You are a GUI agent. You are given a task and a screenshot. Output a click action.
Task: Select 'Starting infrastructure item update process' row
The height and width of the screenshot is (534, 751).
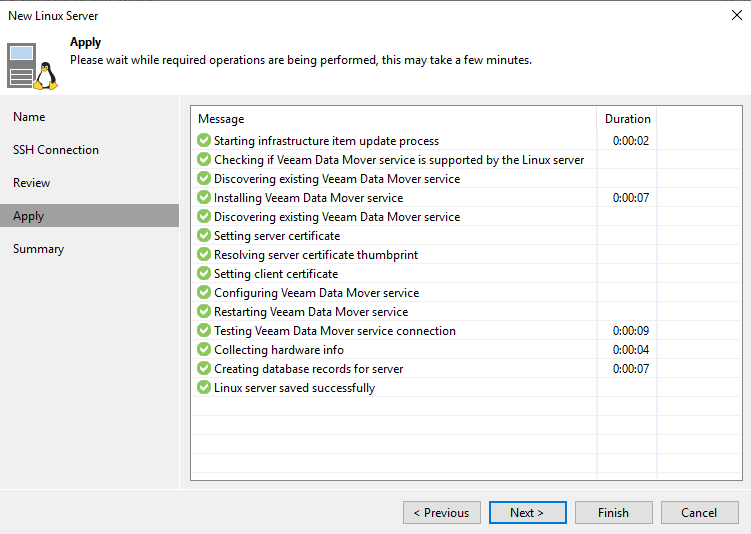[x=467, y=140]
